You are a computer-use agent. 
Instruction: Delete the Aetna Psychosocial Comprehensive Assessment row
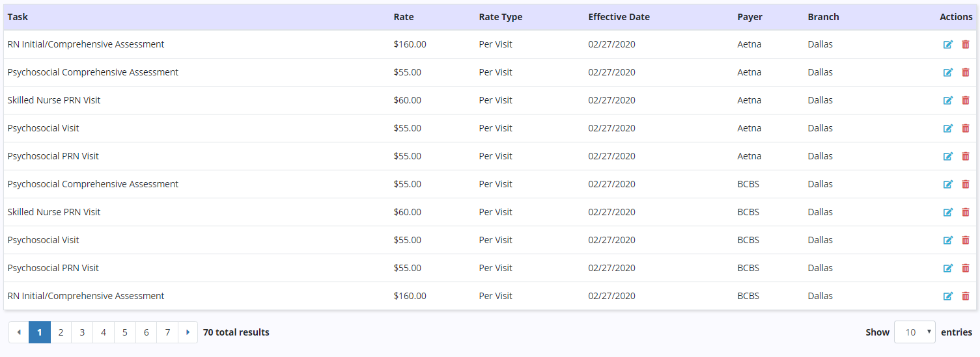pos(966,73)
